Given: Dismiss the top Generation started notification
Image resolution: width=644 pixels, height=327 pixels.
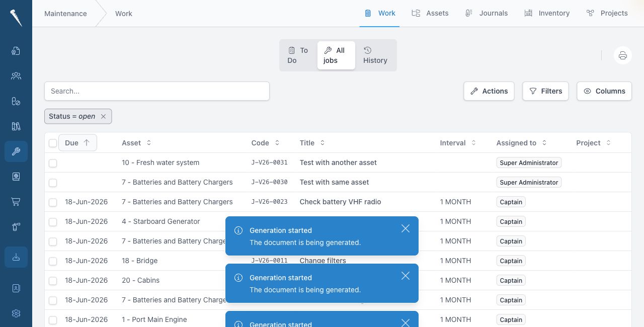Looking at the screenshot, I should tap(406, 228).
